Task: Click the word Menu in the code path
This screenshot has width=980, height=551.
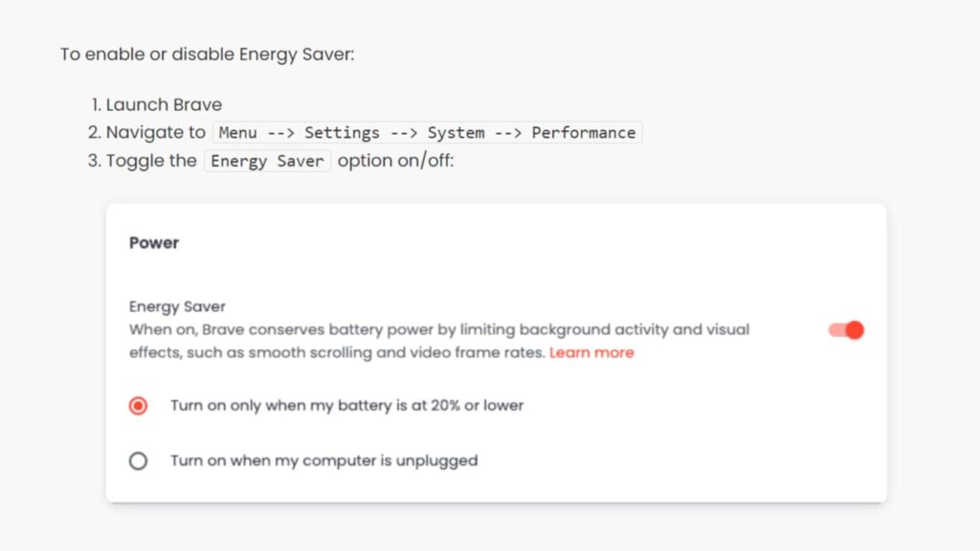Action: pyautogui.click(x=237, y=132)
